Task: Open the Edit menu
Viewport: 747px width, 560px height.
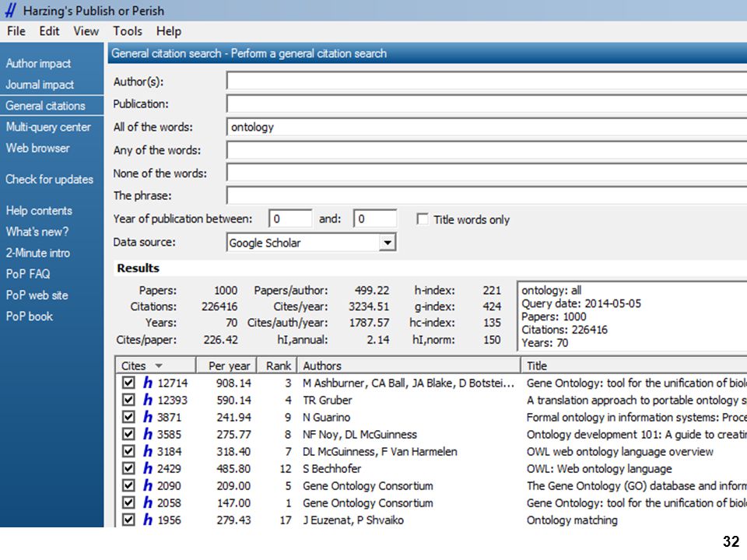Action: [49, 31]
